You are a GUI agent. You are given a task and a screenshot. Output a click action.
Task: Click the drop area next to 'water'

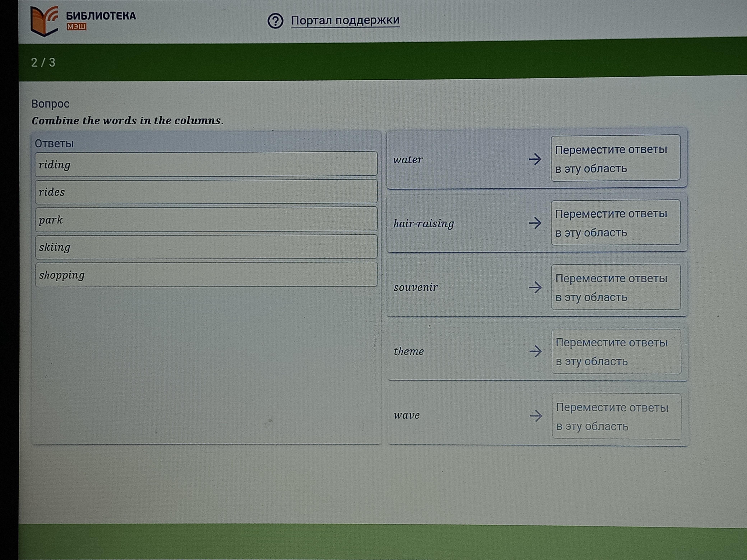click(x=616, y=158)
